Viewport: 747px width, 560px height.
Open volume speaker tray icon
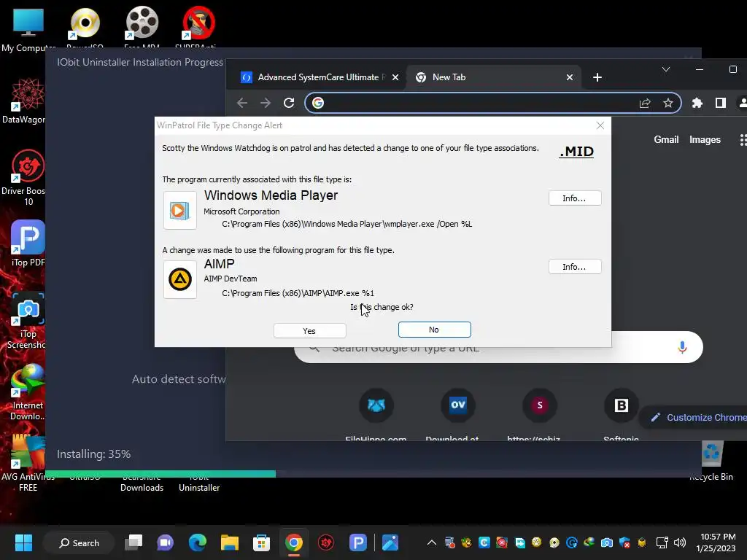[x=680, y=542]
